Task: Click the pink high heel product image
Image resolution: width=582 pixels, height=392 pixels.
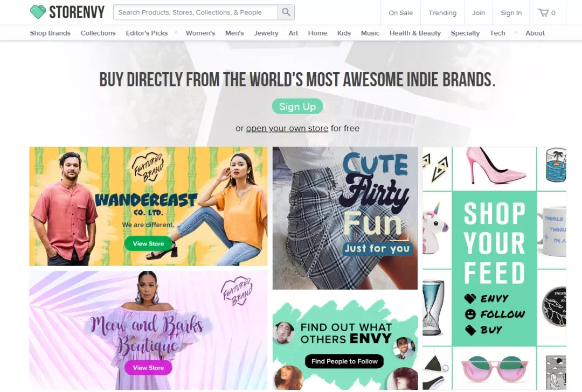Action: pyautogui.click(x=494, y=168)
